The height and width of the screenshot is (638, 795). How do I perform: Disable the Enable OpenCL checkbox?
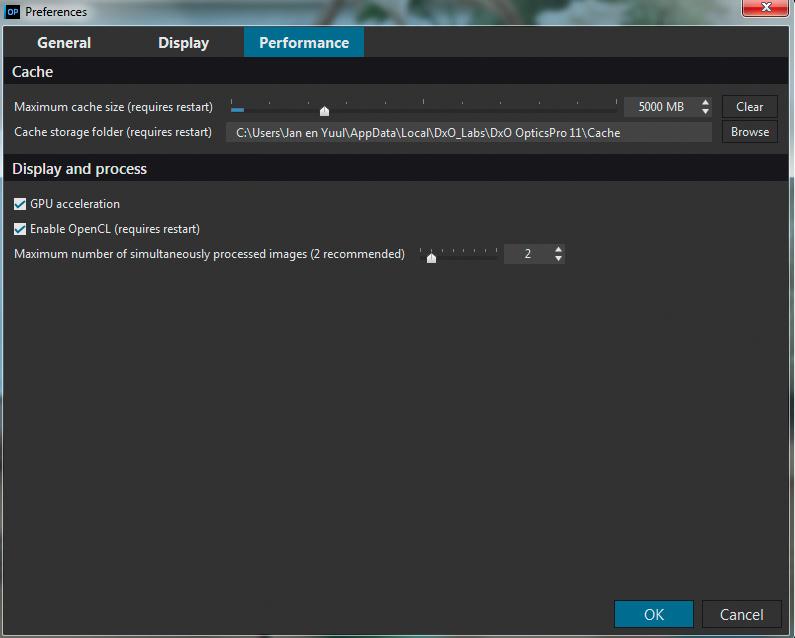click(x=20, y=229)
